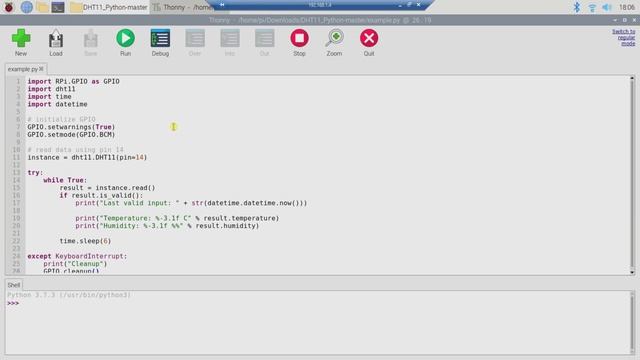Click 'instance = dht11.DHT11(pin=14)' line
This screenshot has width=640, height=360.
pos(87,157)
